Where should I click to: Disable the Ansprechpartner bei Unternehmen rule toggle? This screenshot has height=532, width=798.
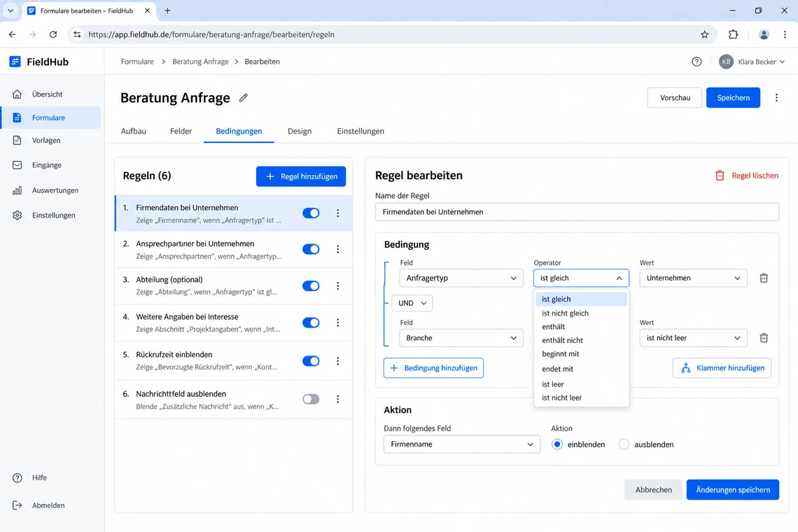(x=311, y=249)
